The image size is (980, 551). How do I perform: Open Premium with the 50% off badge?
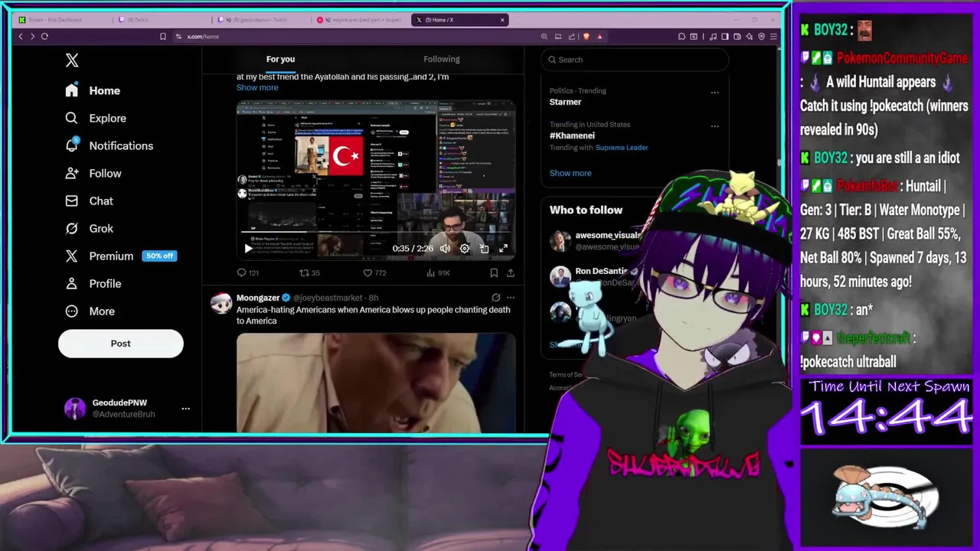(121, 256)
